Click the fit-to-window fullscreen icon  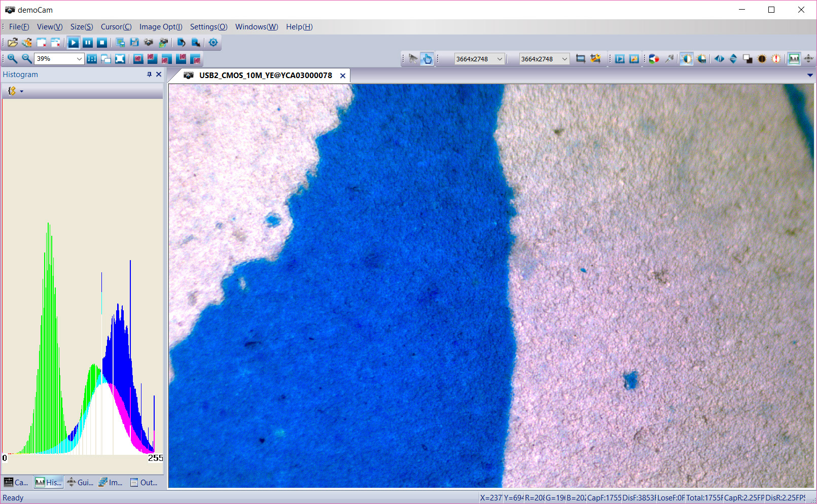[120, 59]
